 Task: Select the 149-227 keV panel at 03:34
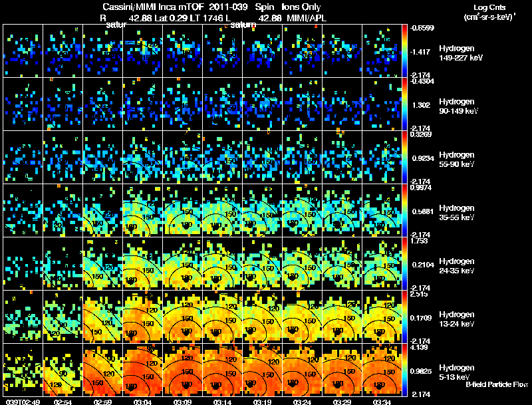click(x=382, y=51)
